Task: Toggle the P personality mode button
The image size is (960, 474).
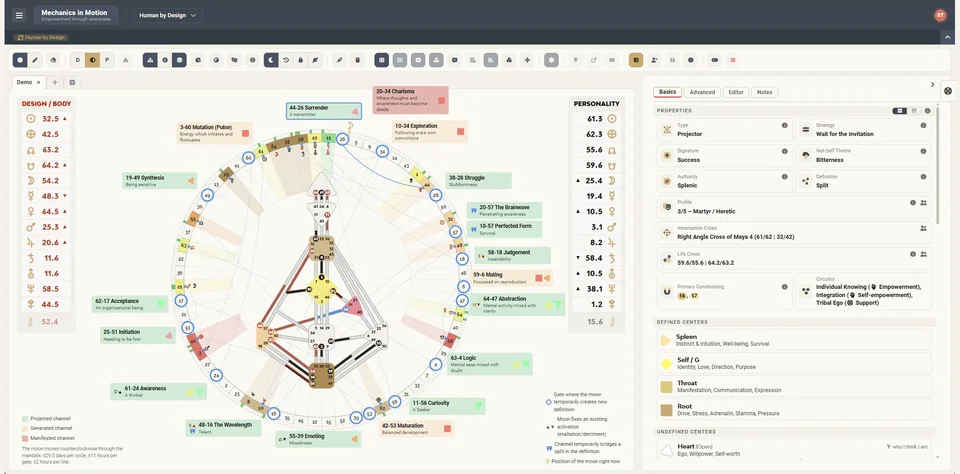Action: click(x=108, y=60)
